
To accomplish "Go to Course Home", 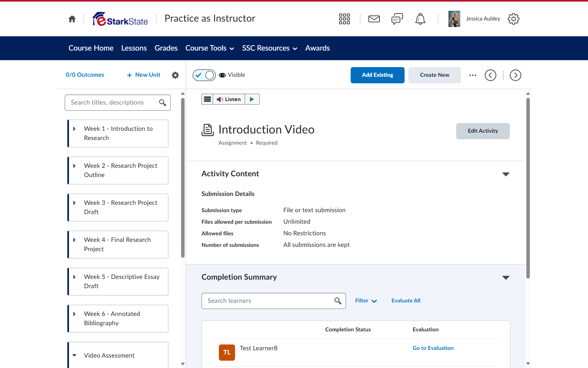I will pyautogui.click(x=91, y=48).
